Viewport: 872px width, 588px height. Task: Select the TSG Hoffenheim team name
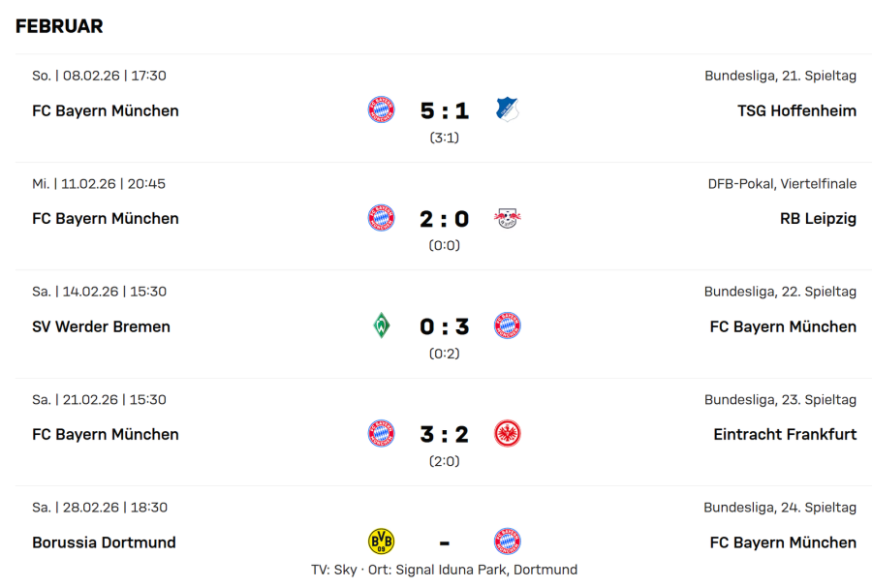coord(796,110)
